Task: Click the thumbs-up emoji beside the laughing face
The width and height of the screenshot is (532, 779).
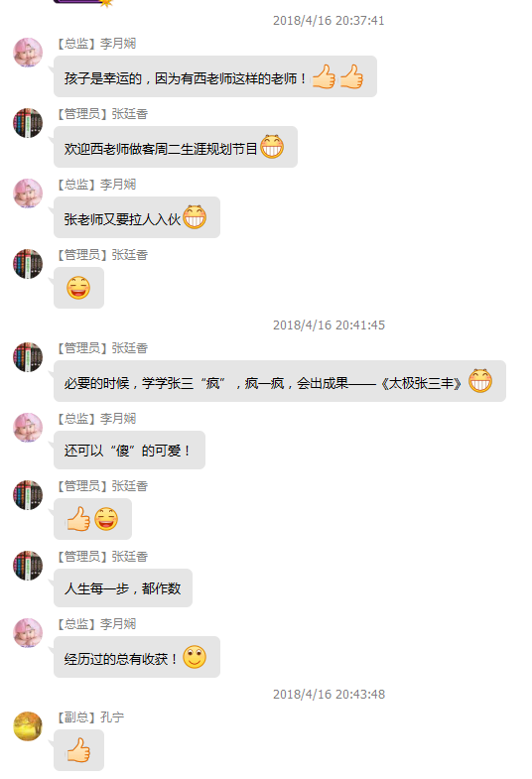Action: [x=78, y=519]
